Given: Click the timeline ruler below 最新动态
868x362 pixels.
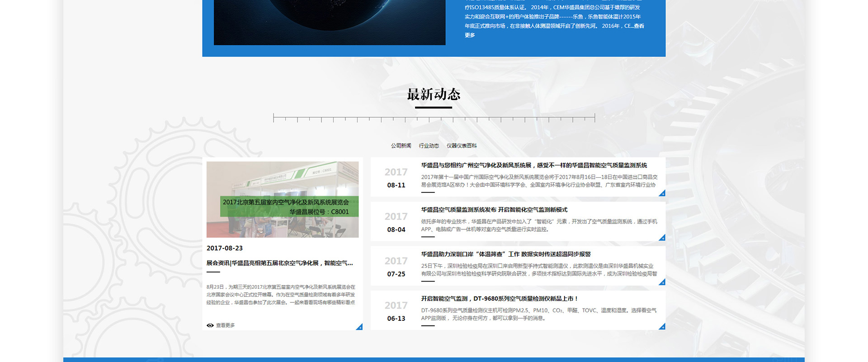Looking at the screenshot, I should [434, 118].
